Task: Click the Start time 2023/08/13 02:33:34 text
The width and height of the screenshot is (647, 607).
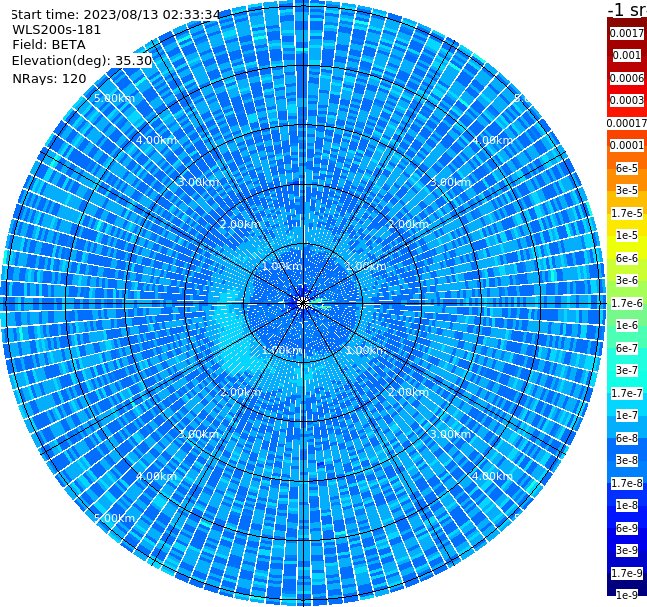Action: tap(116, 15)
